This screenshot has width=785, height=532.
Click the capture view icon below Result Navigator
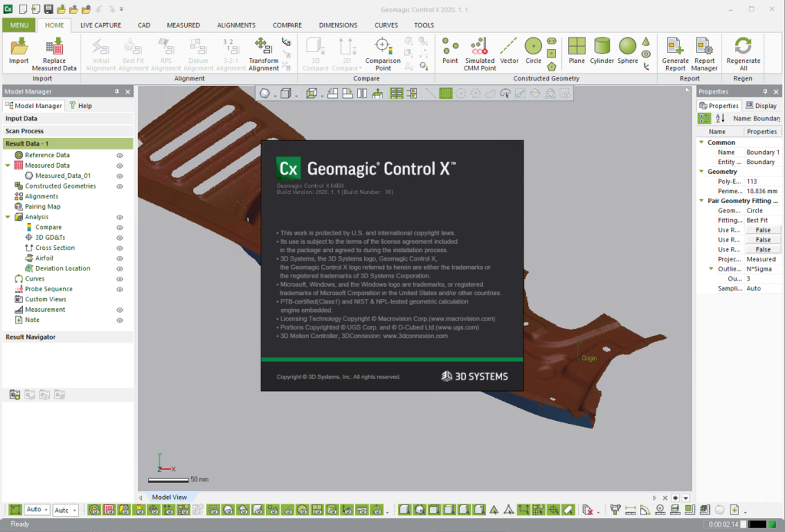[15, 395]
